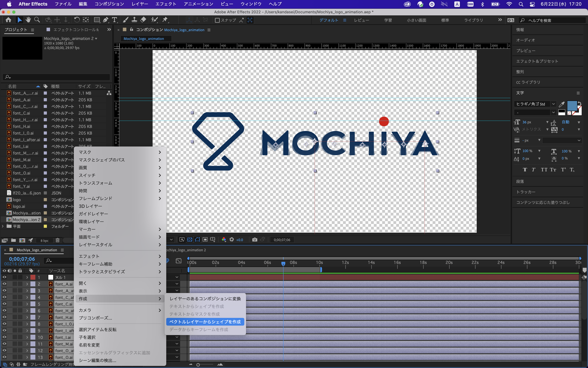
Task: Select the Type text tool
Action: (114, 20)
